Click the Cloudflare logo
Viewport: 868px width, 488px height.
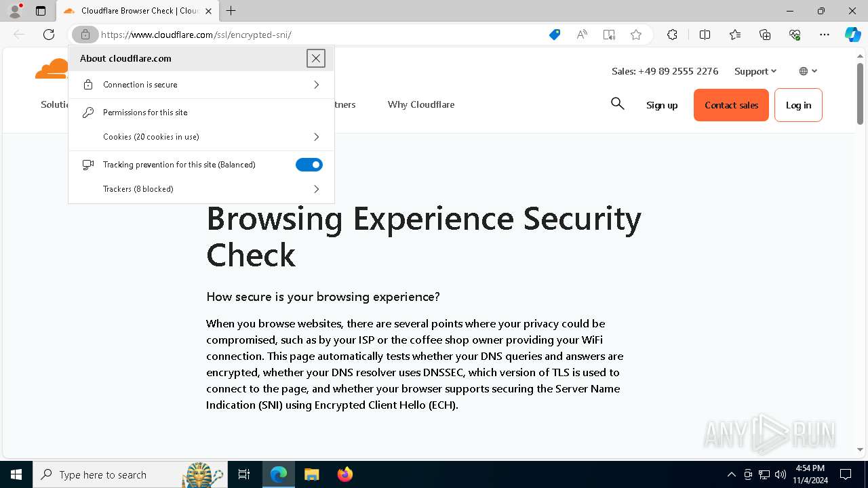pyautogui.click(x=52, y=69)
